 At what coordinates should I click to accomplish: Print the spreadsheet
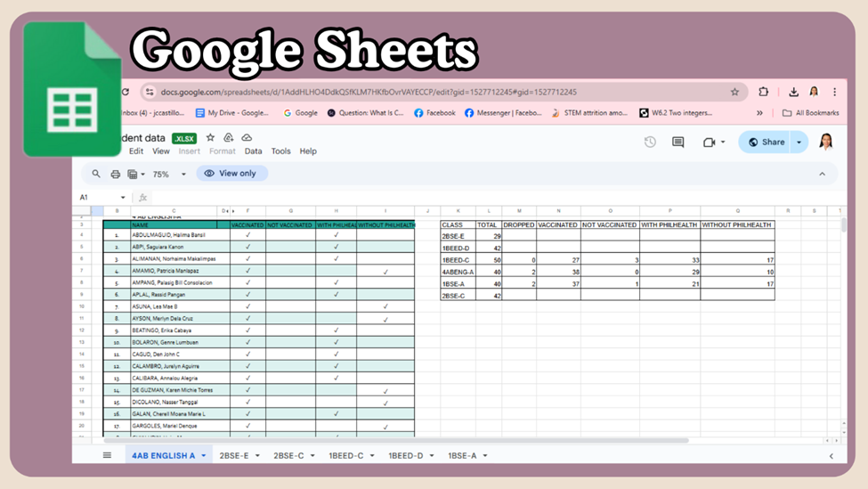point(115,174)
